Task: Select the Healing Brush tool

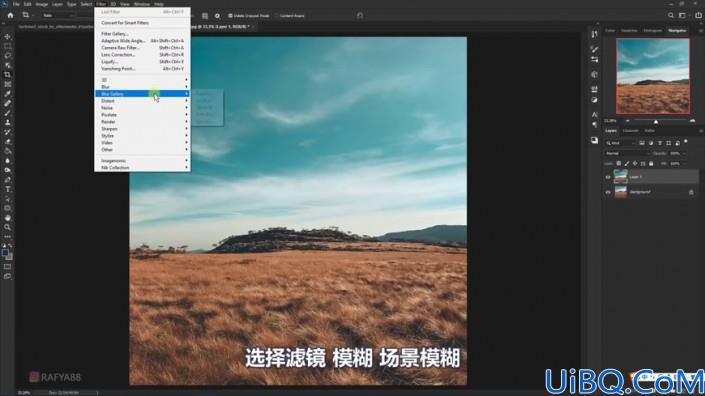Action: click(x=7, y=103)
